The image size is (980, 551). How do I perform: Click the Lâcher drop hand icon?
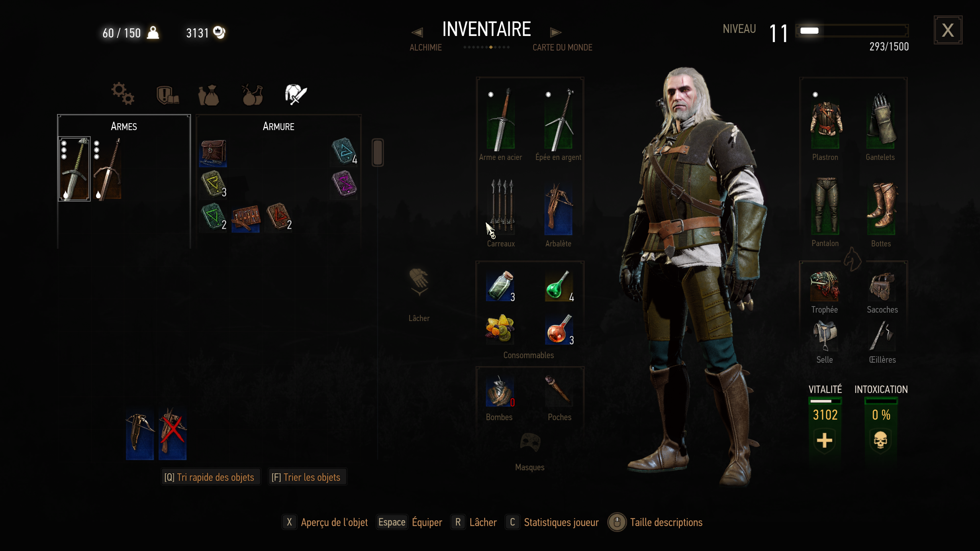[419, 282]
